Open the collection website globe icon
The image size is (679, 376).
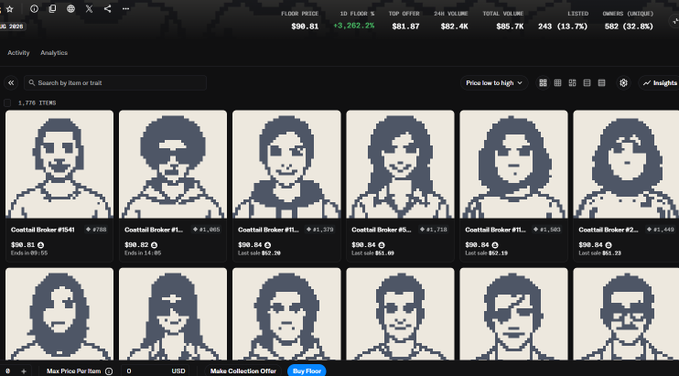(x=71, y=9)
